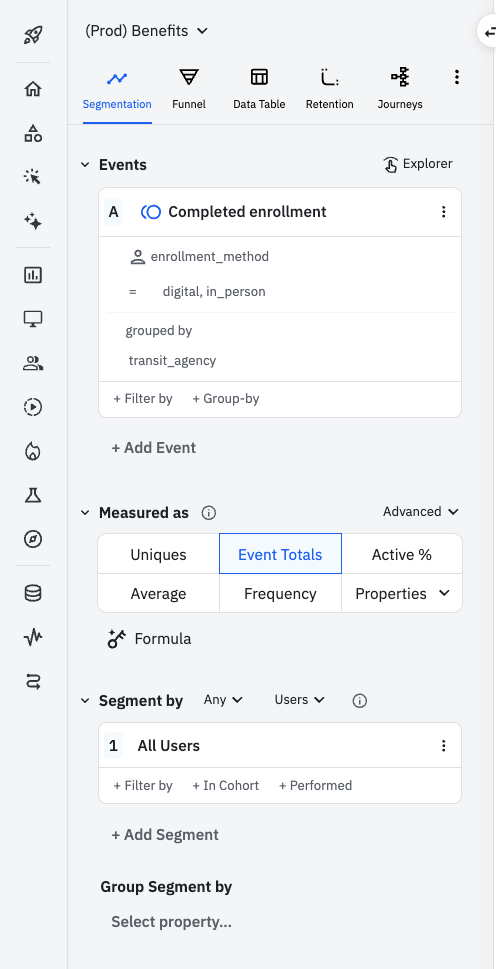Open the bar chart icon in sidebar
This screenshot has width=496, height=969.
33,275
